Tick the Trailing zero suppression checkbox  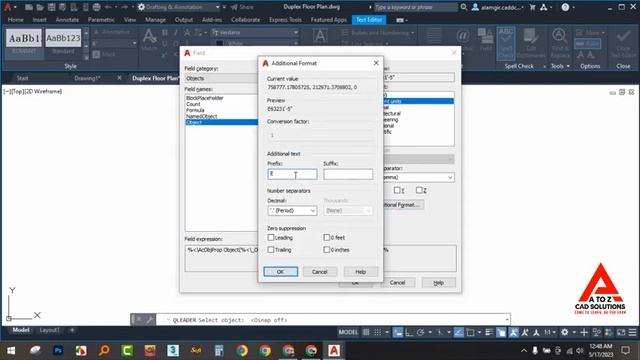[271, 249]
